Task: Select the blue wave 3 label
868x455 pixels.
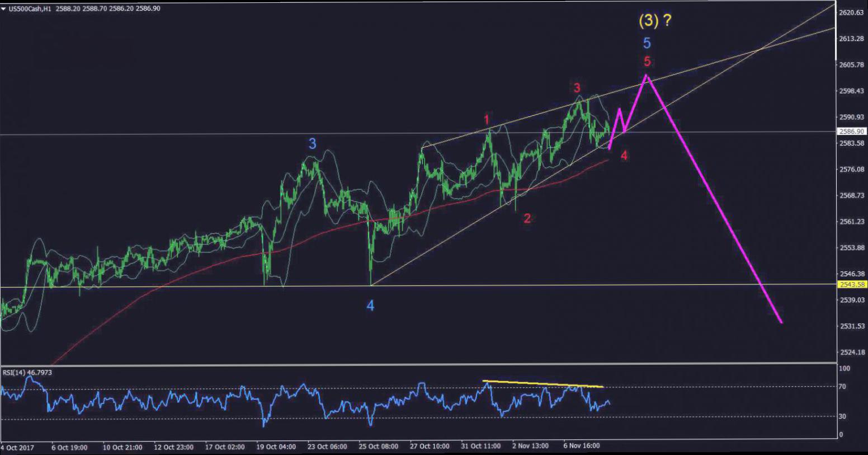Action: 313,144
